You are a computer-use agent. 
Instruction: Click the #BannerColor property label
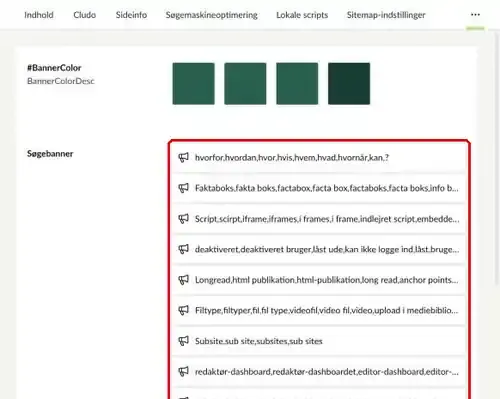(x=54, y=68)
